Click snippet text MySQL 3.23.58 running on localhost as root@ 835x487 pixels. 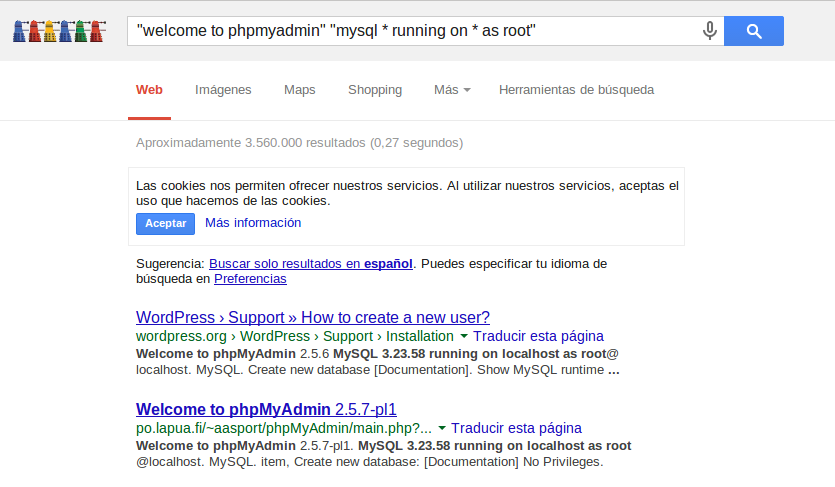[476, 354]
